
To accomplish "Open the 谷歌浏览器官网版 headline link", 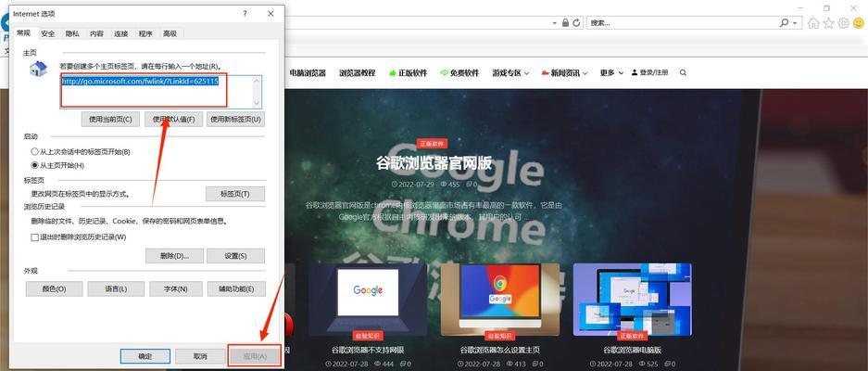I will [434, 162].
